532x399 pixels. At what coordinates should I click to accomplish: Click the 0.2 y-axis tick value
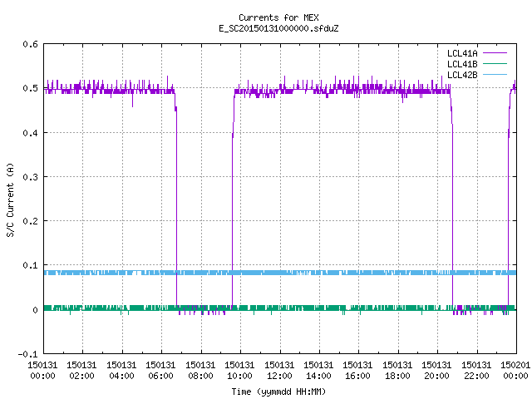[x=30, y=221]
